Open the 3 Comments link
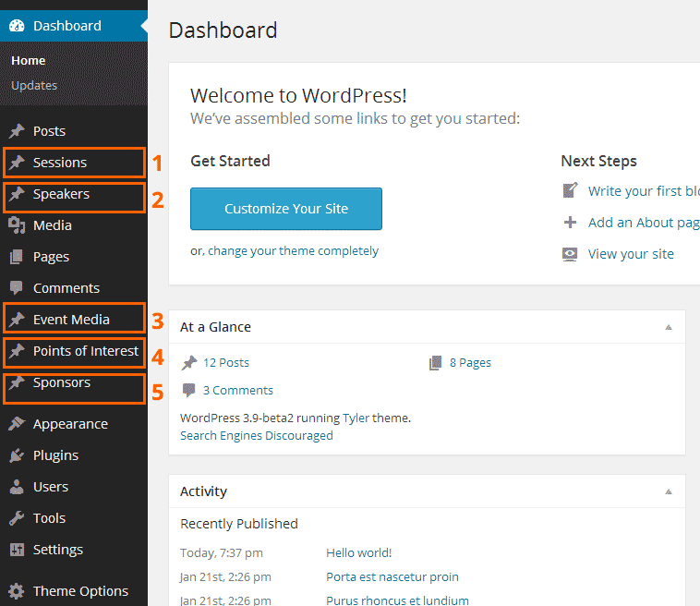 click(238, 391)
